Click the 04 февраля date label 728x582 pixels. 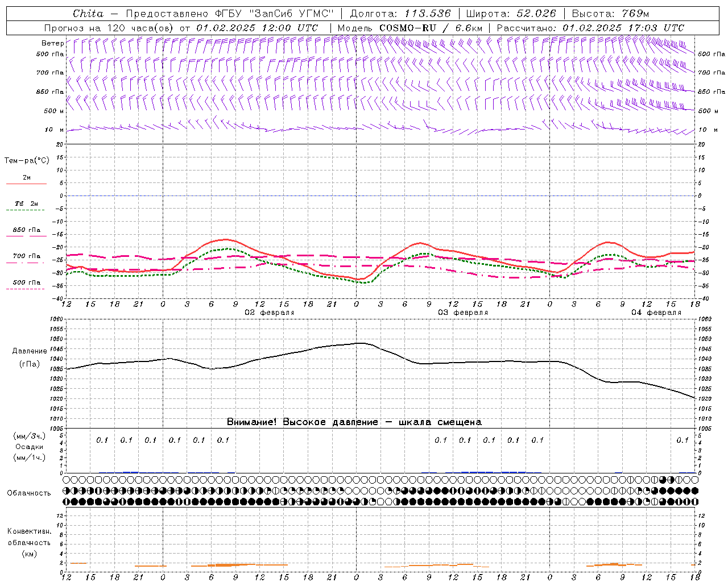click(x=656, y=313)
